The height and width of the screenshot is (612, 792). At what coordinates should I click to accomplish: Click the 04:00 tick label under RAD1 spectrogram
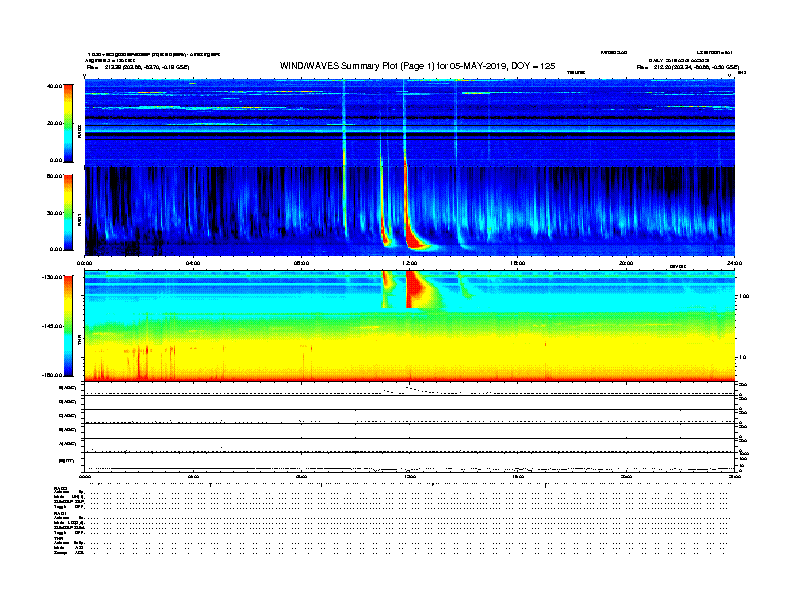pos(193,263)
